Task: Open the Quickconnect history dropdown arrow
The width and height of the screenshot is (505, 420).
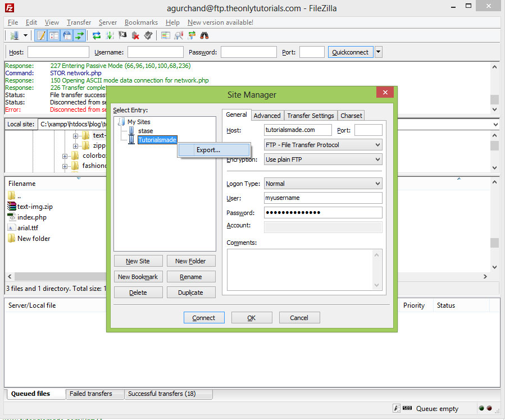Action: tap(378, 52)
